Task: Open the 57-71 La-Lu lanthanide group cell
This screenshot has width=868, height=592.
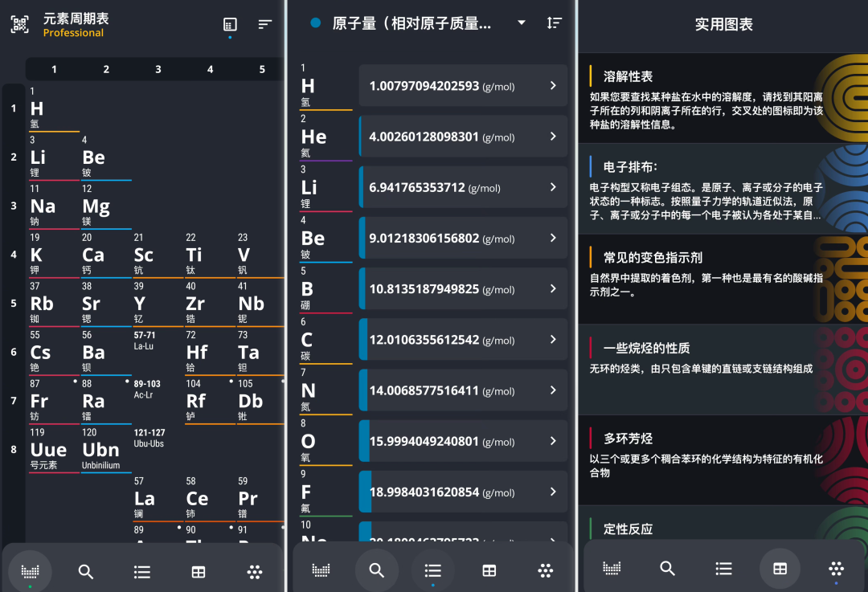Action: click(158, 352)
